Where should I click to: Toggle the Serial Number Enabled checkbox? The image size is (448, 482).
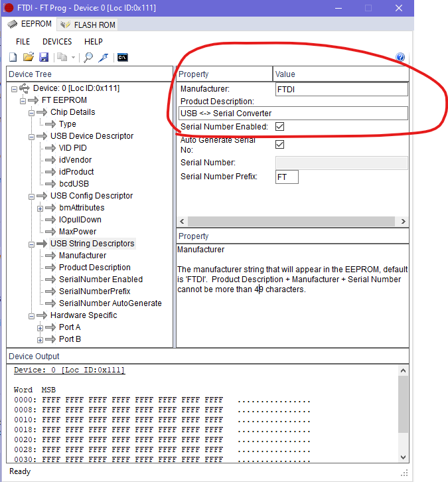(x=279, y=126)
